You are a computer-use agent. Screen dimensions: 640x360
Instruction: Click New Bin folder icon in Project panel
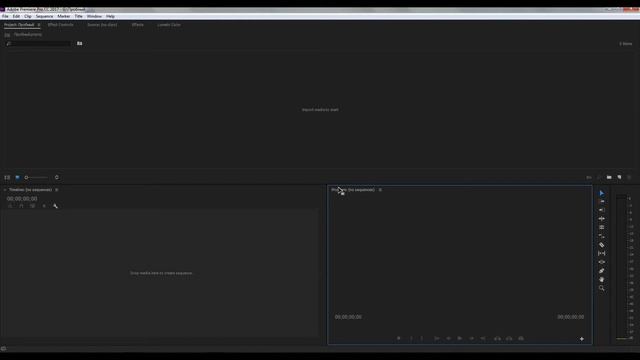609,178
